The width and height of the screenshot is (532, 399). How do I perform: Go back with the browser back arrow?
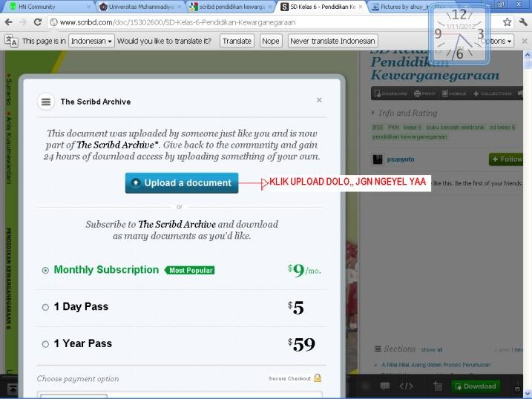(x=8, y=22)
